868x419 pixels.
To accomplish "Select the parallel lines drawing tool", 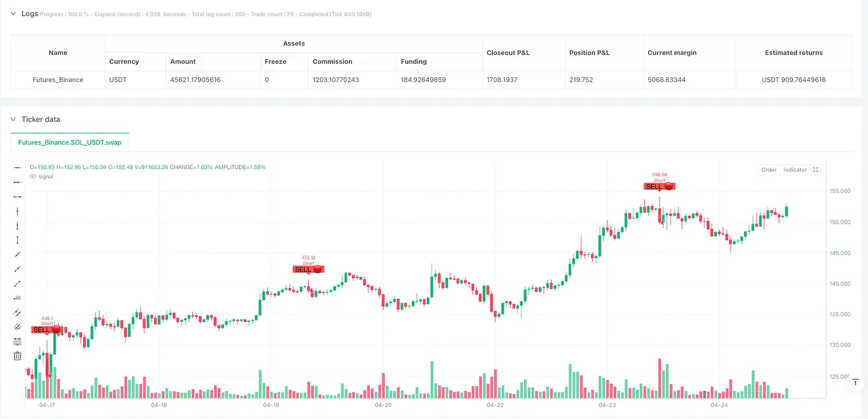I will point(17,312).
